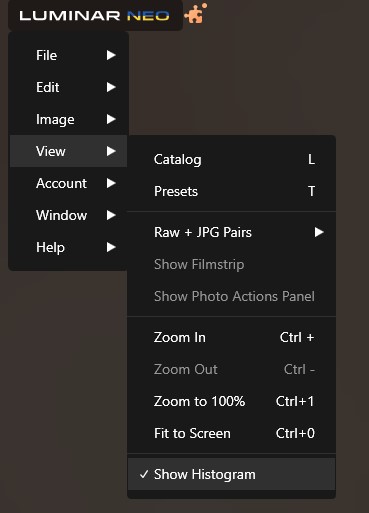
Task: Choose Fit to Screen
Action: pyautogui.click(x=231, y=433)
